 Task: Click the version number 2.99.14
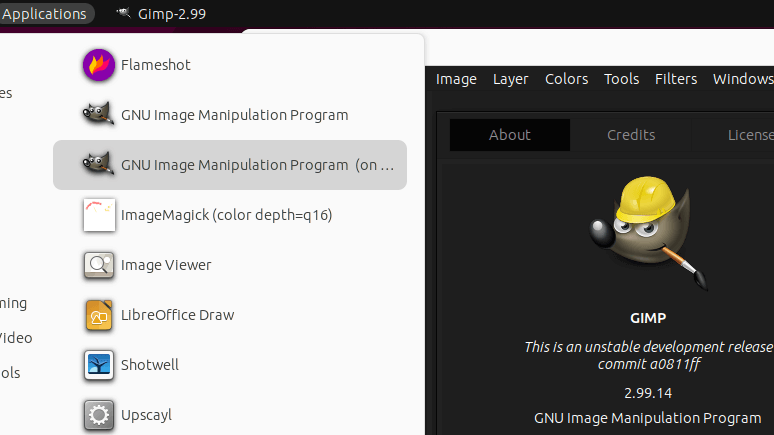pyautogui.click(x=648, y=393)
